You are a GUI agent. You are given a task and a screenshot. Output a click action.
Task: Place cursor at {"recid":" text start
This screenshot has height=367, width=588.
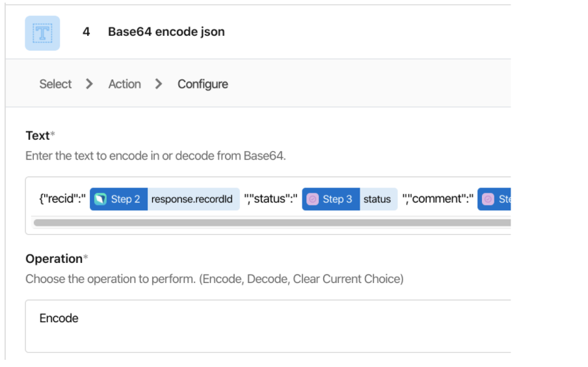pos(40,198)
